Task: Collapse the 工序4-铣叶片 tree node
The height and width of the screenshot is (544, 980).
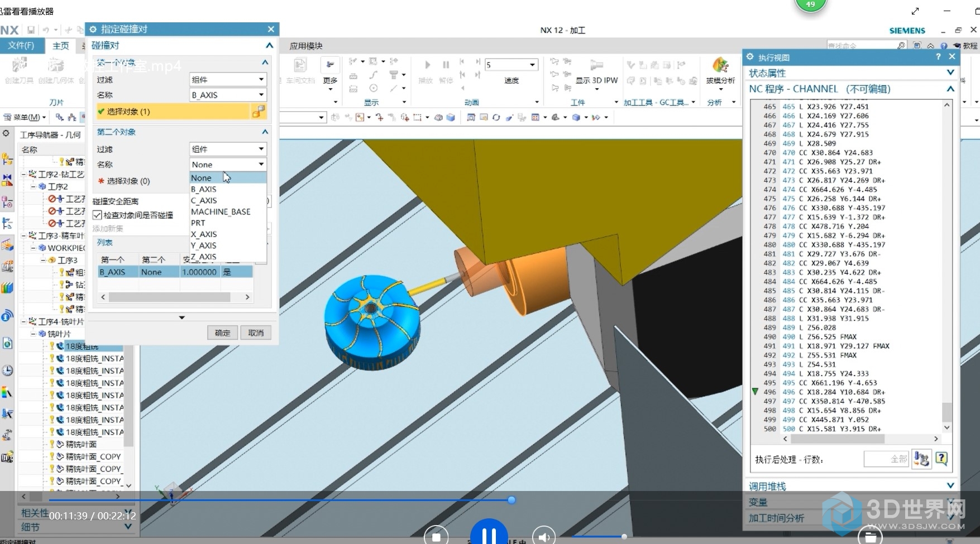Action: click(x=24, y=321)
